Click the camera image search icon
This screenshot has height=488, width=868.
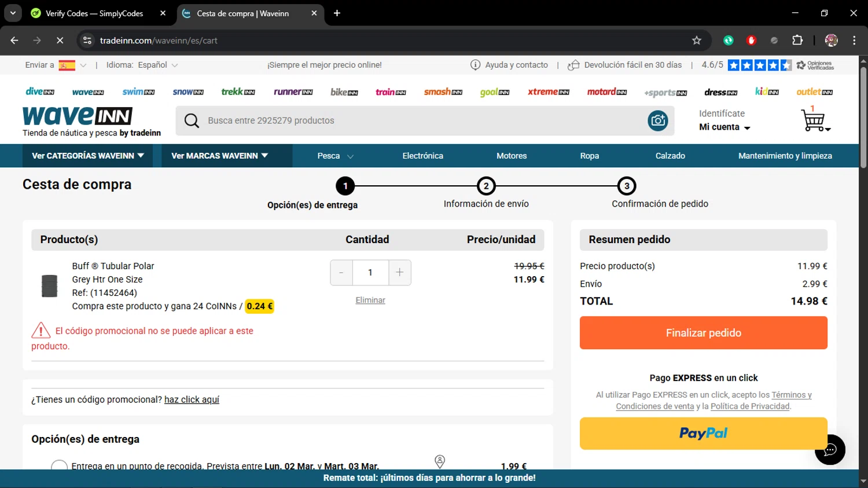658,120
